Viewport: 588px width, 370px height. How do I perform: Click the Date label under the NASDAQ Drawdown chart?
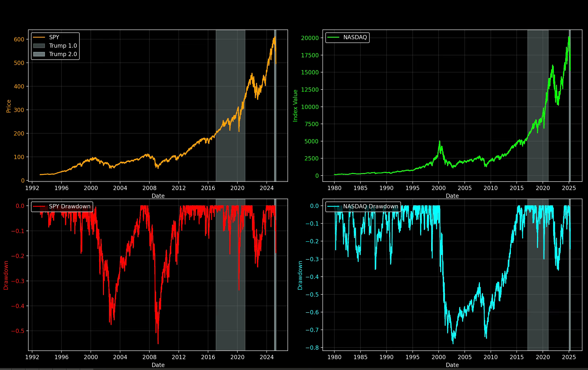pos(452,365)
